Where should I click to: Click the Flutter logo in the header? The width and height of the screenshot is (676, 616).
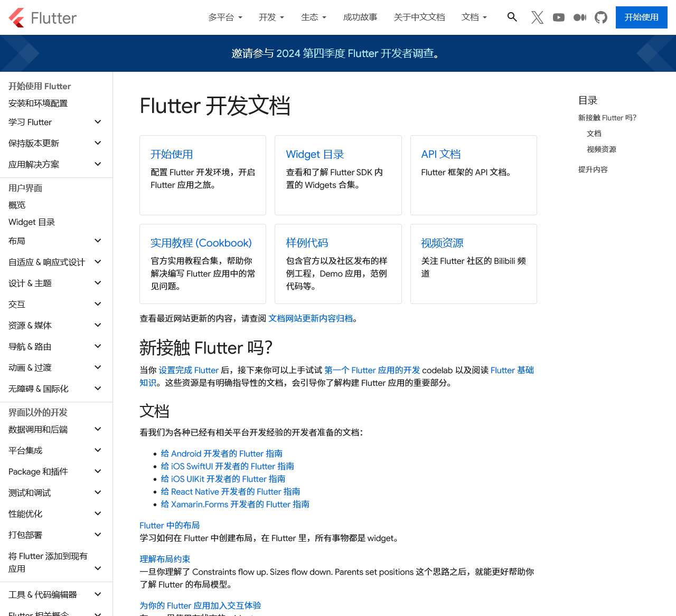(x=43, y=17)
